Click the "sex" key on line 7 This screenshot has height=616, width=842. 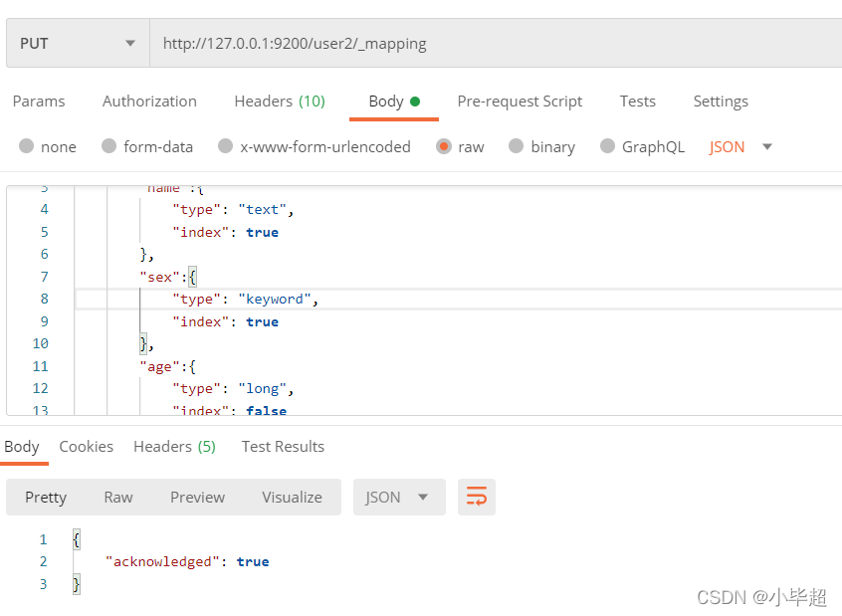click(x=159, y=277)
